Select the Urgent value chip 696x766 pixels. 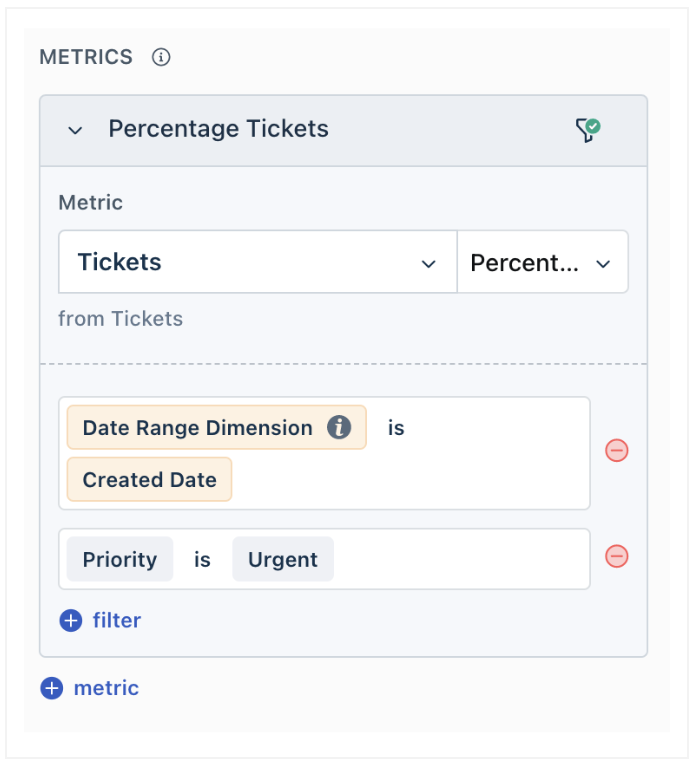(283, 560)
